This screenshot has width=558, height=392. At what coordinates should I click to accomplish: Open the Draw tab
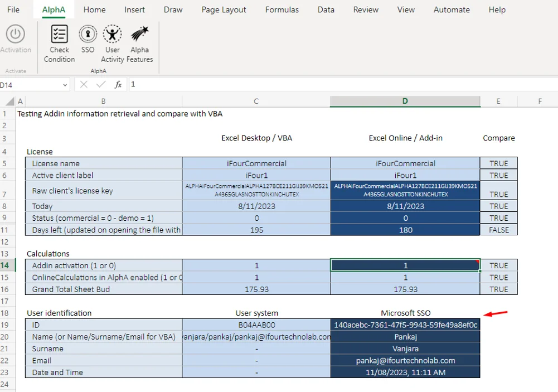pyautogui.click(x=173, y=9)
